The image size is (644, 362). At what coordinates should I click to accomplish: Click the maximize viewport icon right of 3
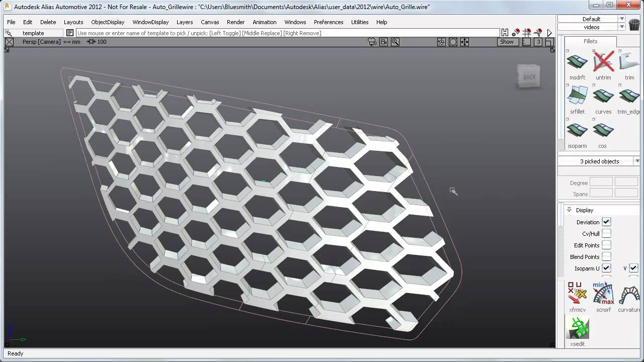pos(550,42)
